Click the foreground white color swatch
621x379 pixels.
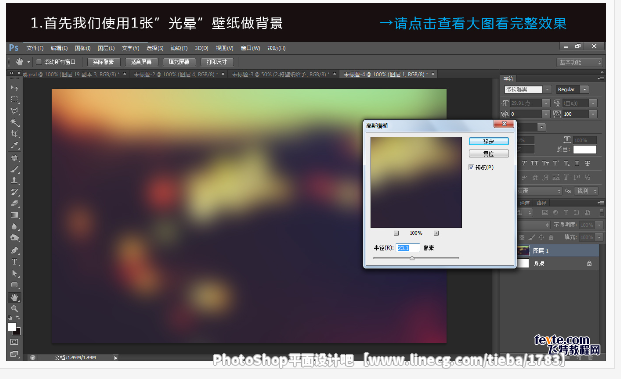tap(12, 327)
